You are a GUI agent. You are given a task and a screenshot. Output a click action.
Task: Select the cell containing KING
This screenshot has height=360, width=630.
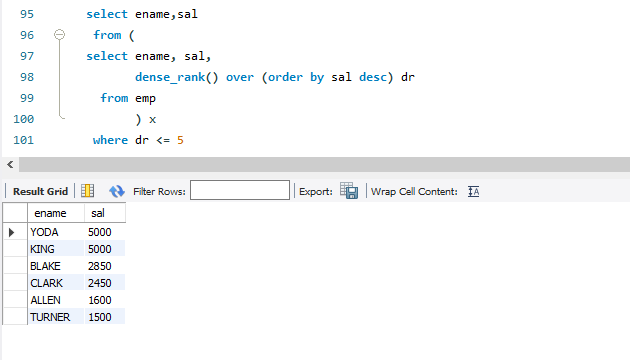coord(56,249)
